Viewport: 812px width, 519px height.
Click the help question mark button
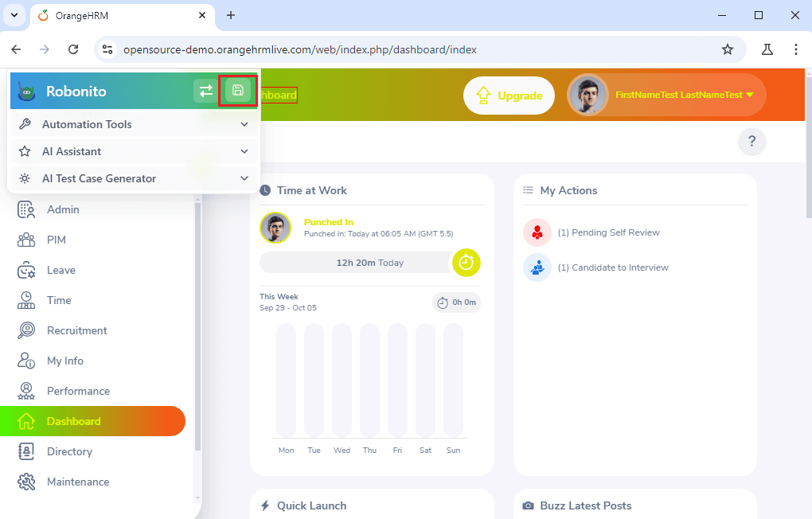(x=752, y=142)
